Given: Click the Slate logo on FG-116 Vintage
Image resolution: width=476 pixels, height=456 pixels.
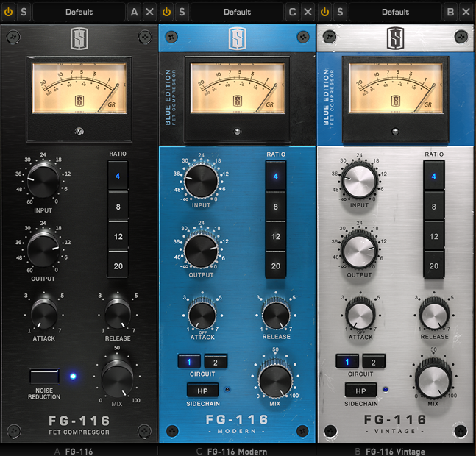Looking at the screenshot, I should (396, 38).
